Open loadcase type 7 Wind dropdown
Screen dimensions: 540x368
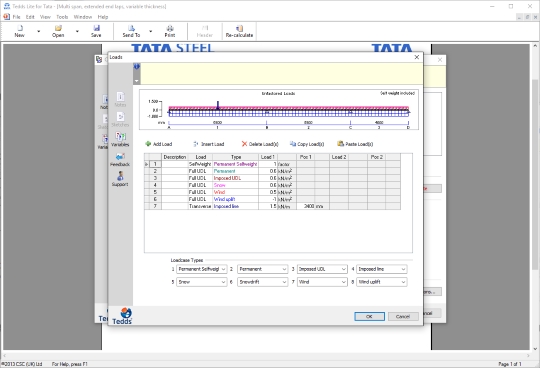[322, 282]
